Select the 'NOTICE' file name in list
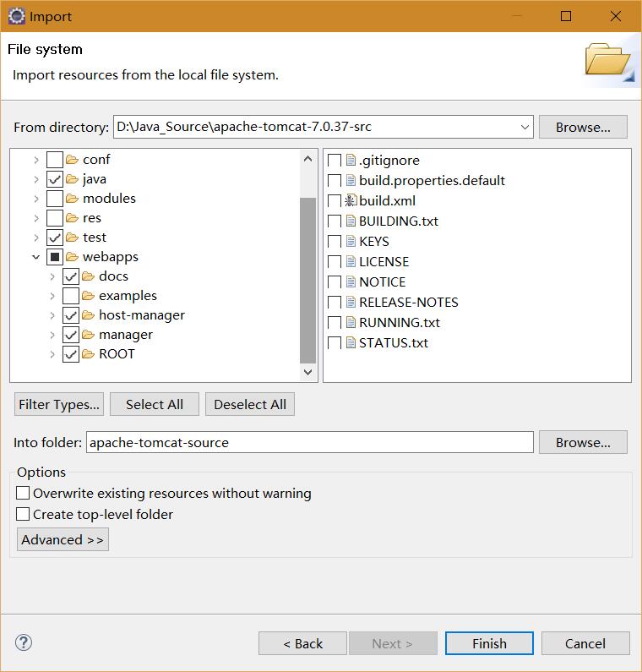The image size is (642, 672). tap(382, 282)
